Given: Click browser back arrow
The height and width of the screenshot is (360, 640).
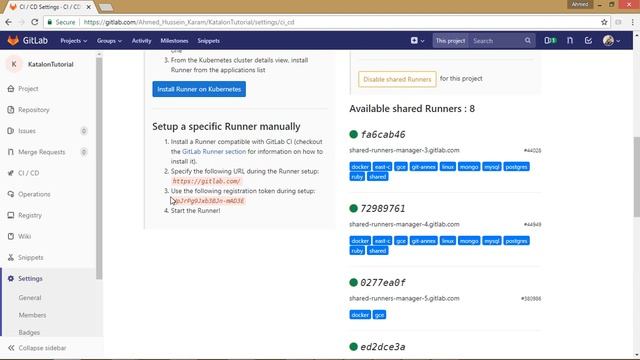Looking at the screenshot, I should (x=9, y=22).
